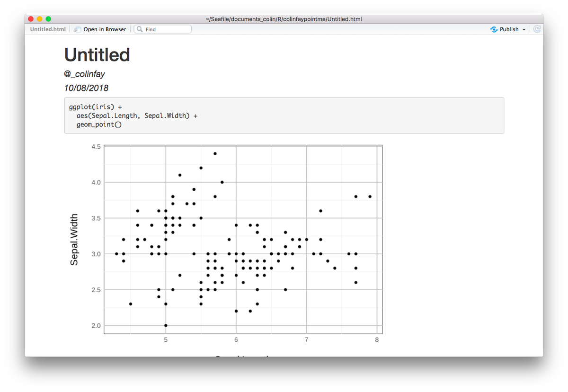Close the window with red button
This screenshot has height=392, width=568.
pos(31,19)
